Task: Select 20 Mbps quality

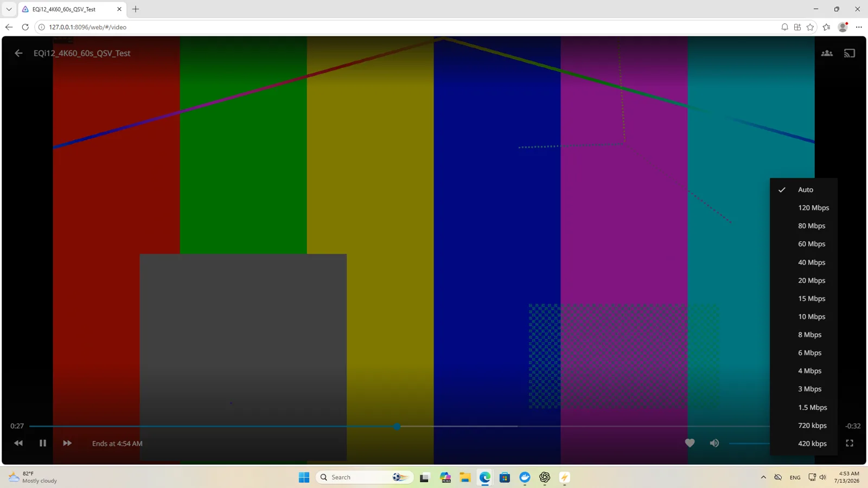Action: [804, 280]
